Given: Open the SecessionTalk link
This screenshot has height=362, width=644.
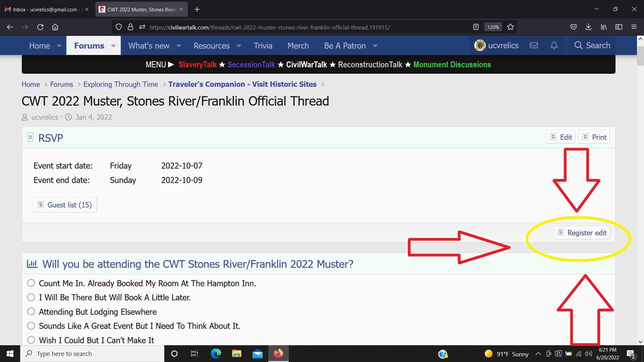Looking at the screenshot, I should click(x=251, y=65).
